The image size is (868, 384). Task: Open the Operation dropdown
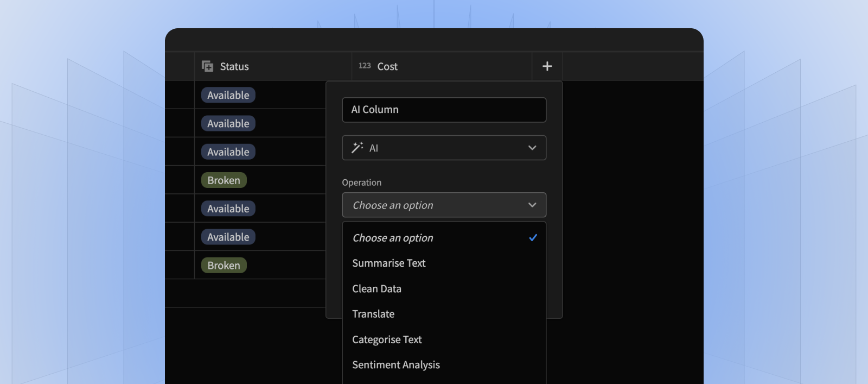[444, 205]
